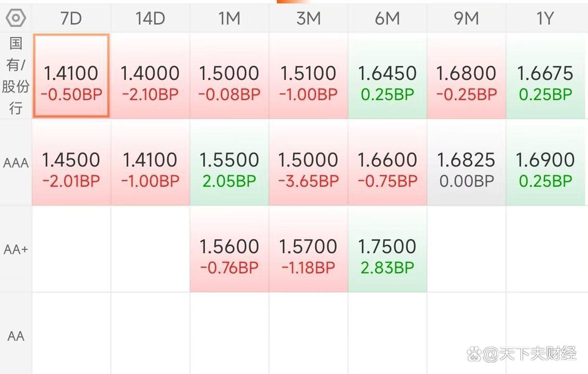Select the 国有/股份行 1Y 1.6675 cell
The image size is (588, 374).
click(x=546, y=76)
